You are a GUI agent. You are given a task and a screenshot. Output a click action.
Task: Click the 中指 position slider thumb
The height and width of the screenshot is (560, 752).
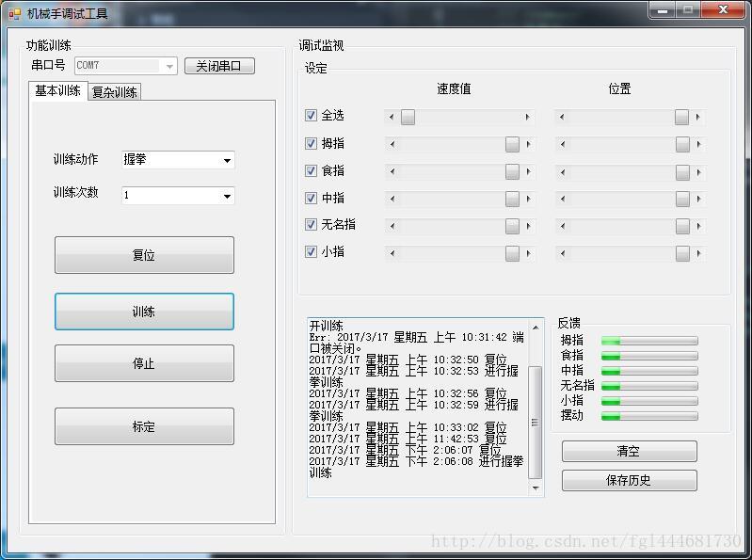pyautogui.click(x=682, y=199)
